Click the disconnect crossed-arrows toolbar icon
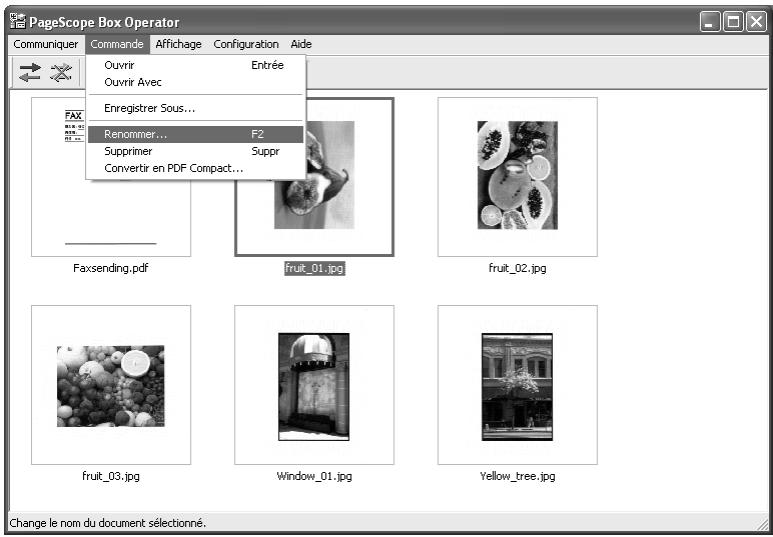 (61, 72)
